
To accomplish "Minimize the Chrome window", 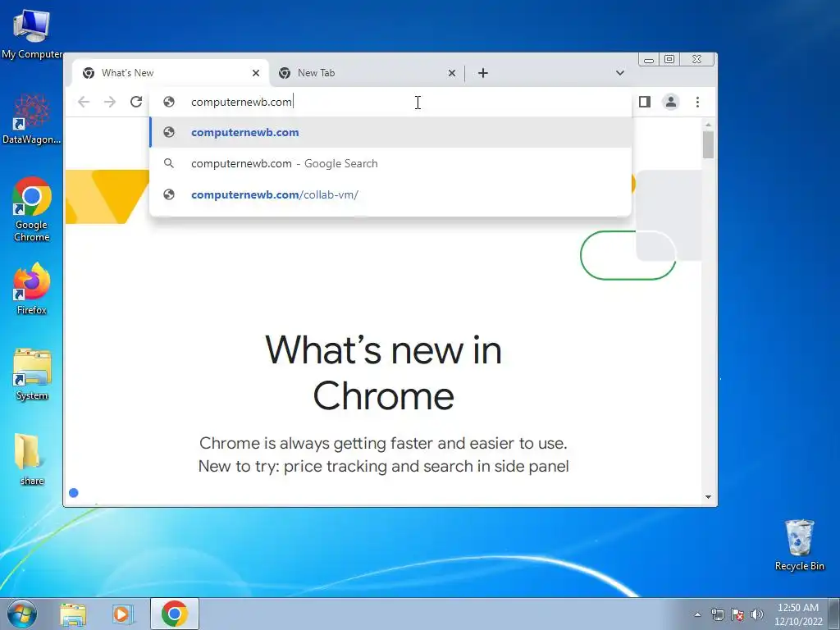I will click(x=649, y=59).
